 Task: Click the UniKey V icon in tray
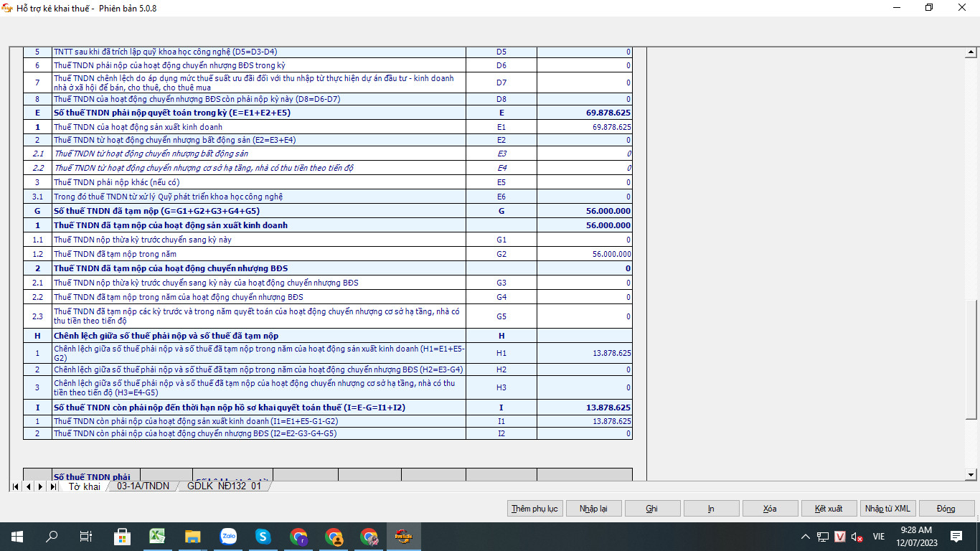[840, 537]
